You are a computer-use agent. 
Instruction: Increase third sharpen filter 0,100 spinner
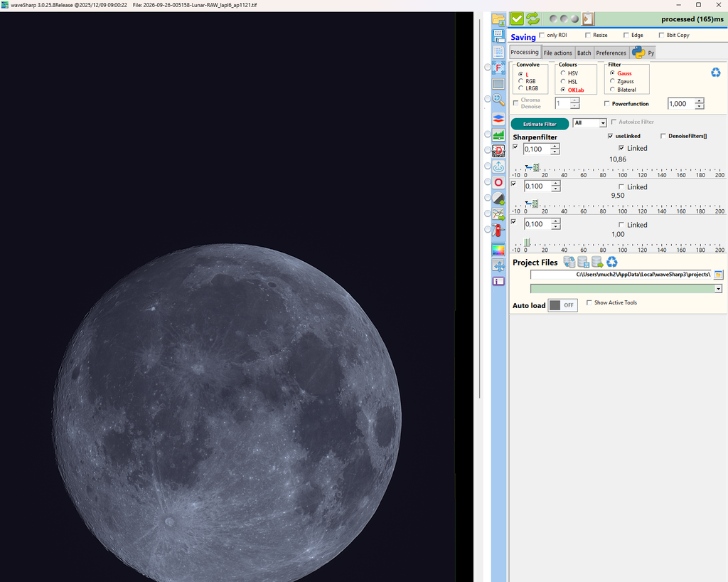(556, 221)
